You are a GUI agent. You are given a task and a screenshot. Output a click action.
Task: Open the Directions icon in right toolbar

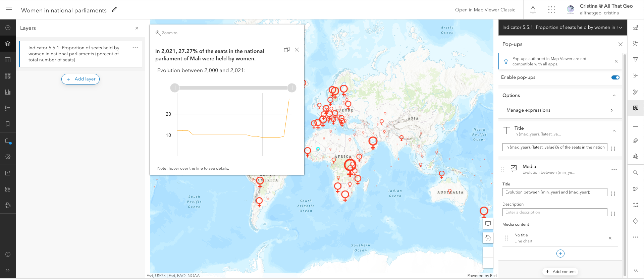point(636,221)
